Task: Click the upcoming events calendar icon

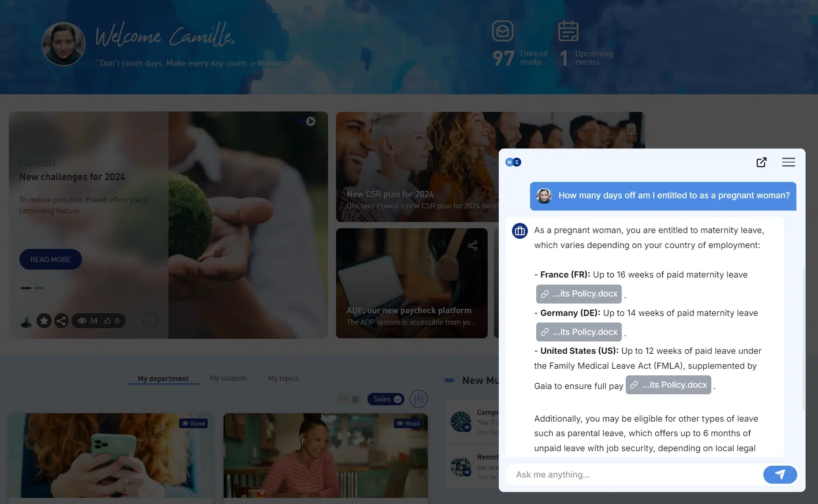Action: pos(568,31)
